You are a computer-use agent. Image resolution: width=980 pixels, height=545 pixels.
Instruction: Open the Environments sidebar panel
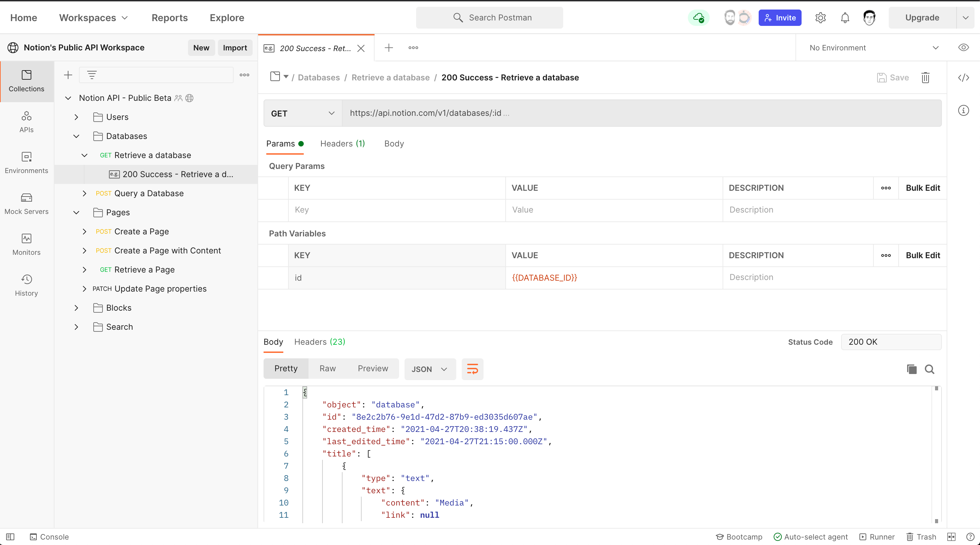26,163
